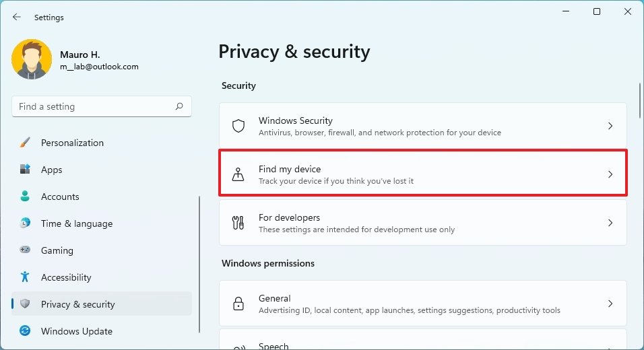Select Accessibility in the sidebar
Image resolution: width=644 pixels, height=350 pixels.
click(65, 277)
